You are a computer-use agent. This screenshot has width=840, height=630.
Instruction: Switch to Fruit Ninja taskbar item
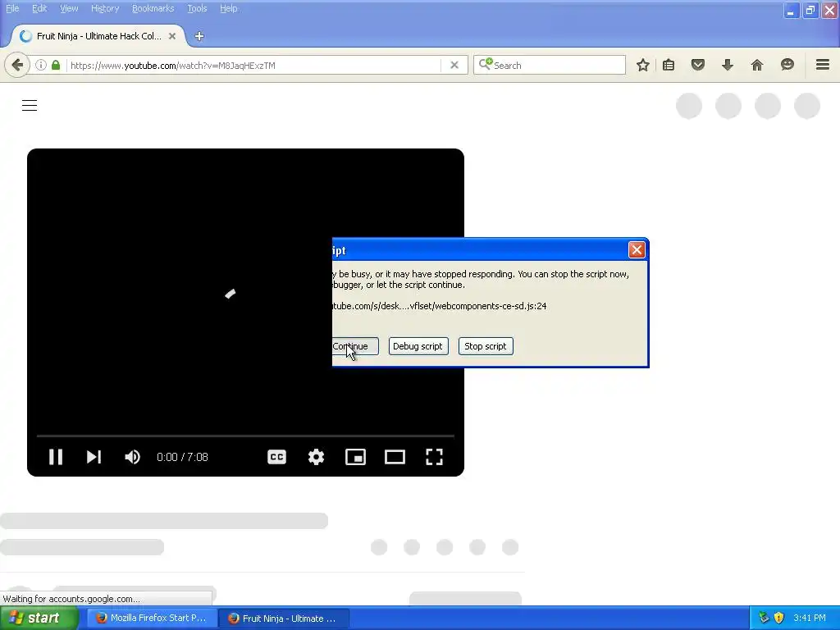click(284, 619)
